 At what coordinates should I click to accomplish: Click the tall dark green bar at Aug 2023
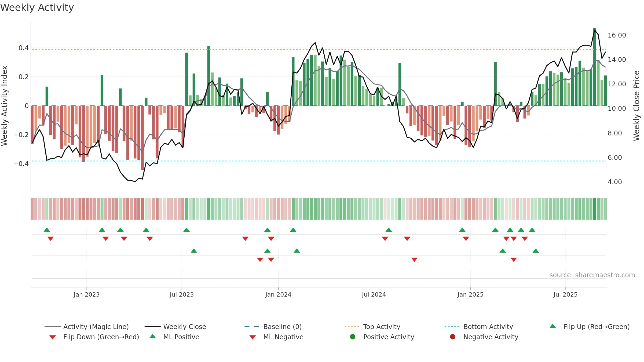click(x=208, y=76)
